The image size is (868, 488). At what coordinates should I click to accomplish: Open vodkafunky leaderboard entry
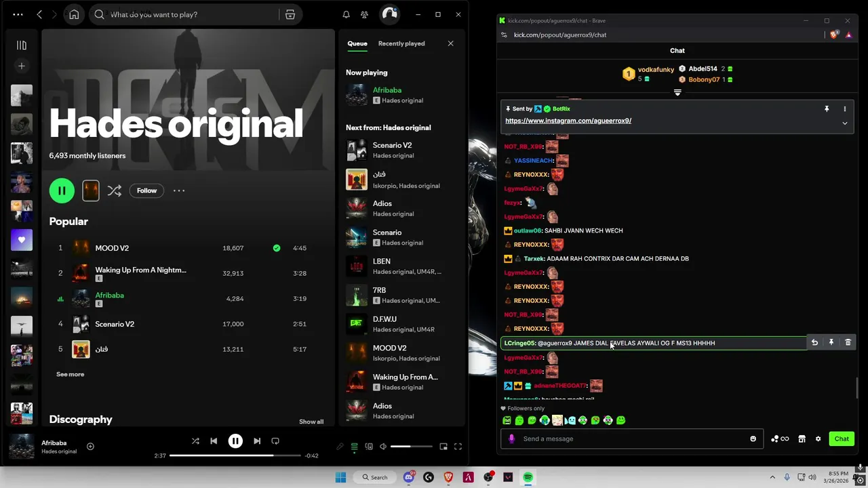click(648, 74)
